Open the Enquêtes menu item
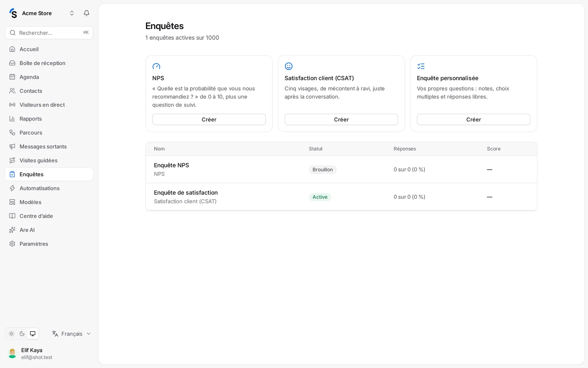 pyautogui.click(x=49, y=174)
